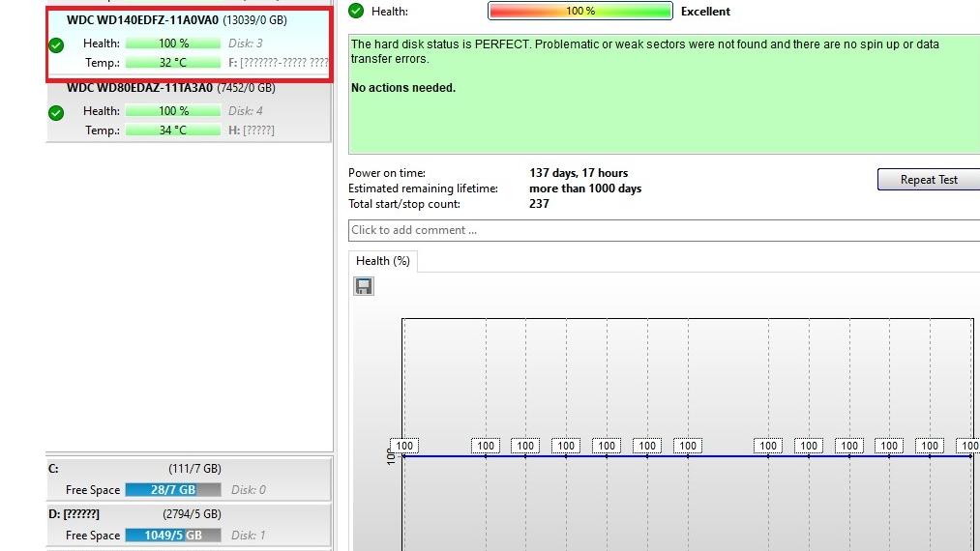Screen dimensions: 980x551
Task: Click WD140EDFZ temperature bar showing 32 °C
Action: [173, 63]
